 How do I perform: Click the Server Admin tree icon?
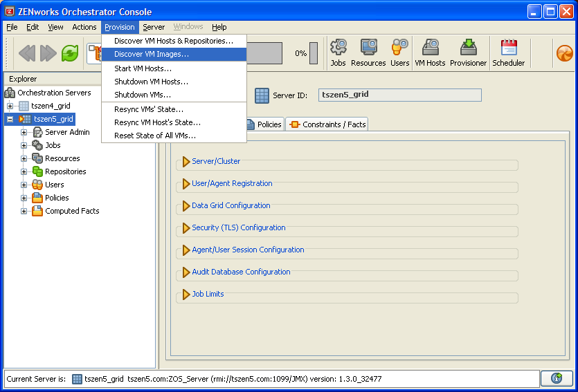pyautogui.click(x=37, y=132)
